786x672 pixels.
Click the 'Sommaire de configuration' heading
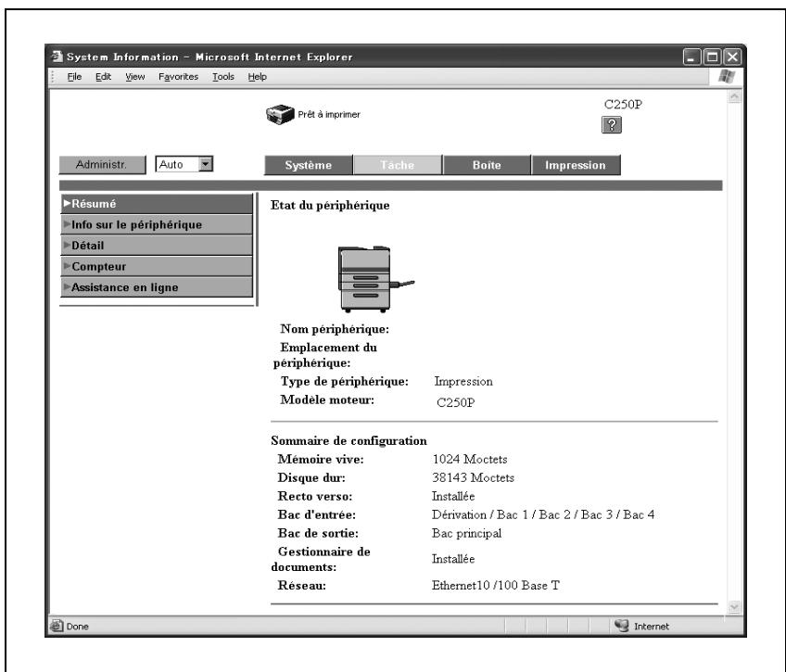click(x=349, y=441)
